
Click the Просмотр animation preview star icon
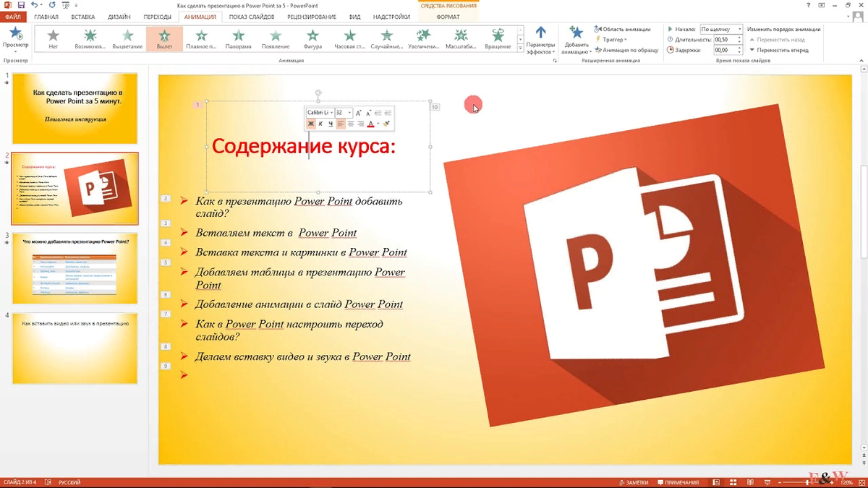pyautogui.click(x=16, y=33)
